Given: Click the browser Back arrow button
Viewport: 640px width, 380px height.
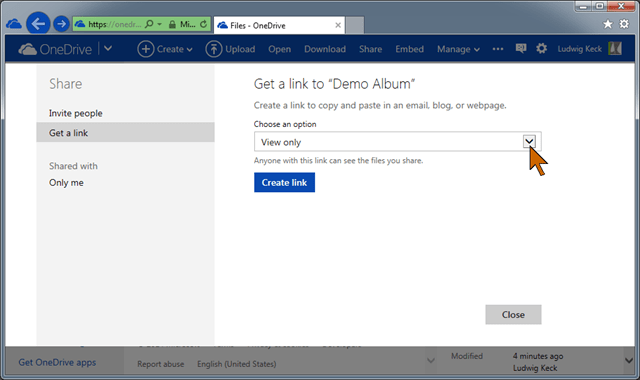Looking at the screenshot, I should tap(38, 24).
